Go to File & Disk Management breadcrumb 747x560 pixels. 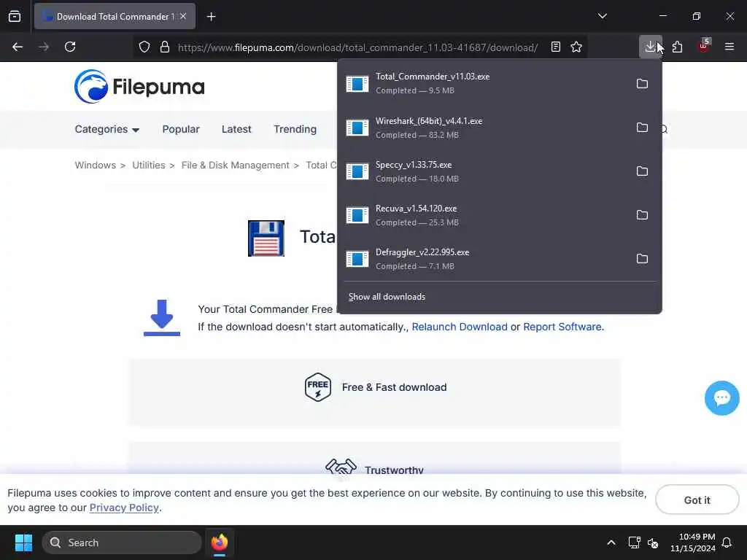click(x=236, y=166)
